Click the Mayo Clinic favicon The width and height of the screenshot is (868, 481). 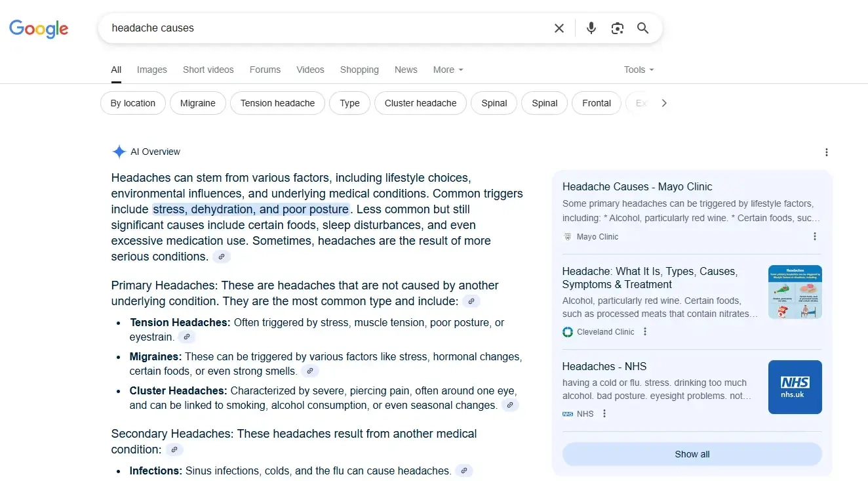[x=568, y=236]
